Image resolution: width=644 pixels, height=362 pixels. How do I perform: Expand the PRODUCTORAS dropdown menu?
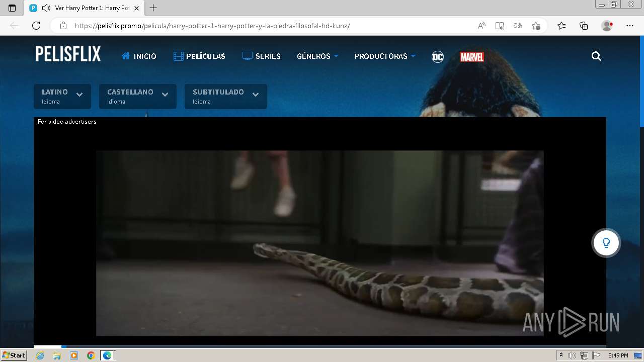click(x=385, y=56)
